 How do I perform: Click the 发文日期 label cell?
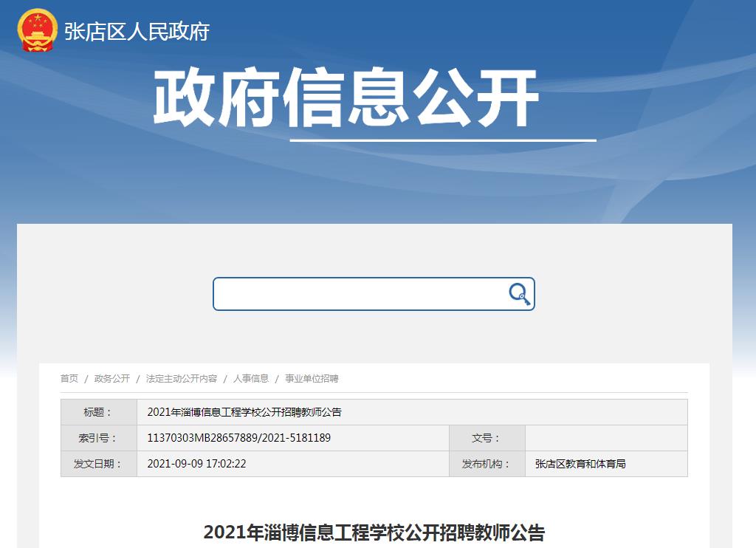(99, 464)
